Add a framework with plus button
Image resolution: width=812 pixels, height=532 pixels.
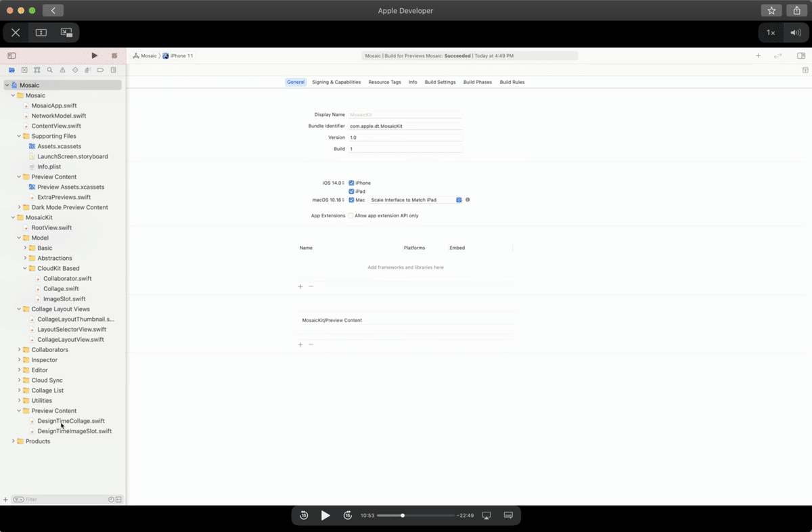coord(300,286)
